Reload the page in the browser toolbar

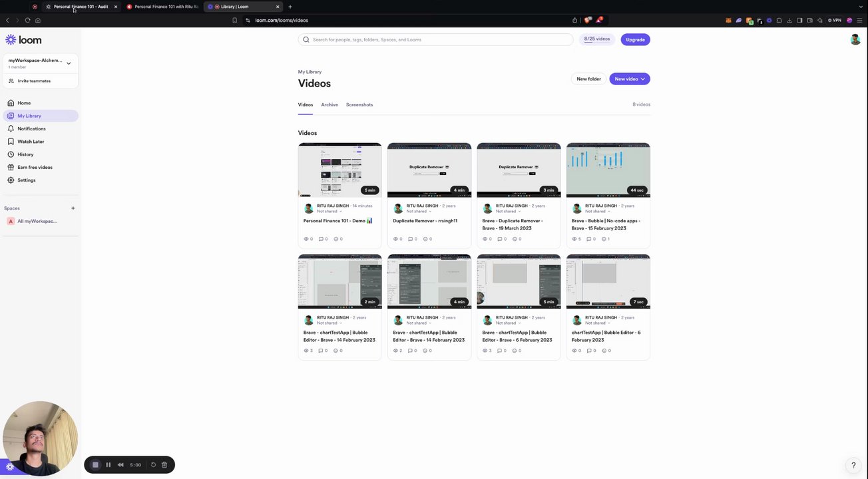point(27,21)
